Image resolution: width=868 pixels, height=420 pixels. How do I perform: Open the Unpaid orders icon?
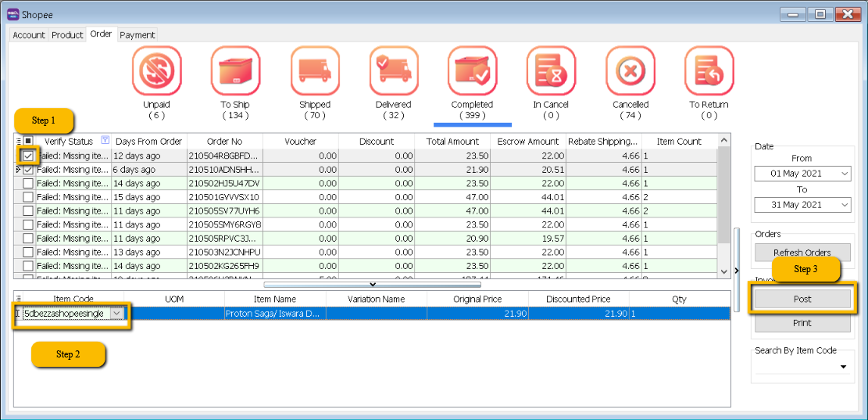[156, 71]
